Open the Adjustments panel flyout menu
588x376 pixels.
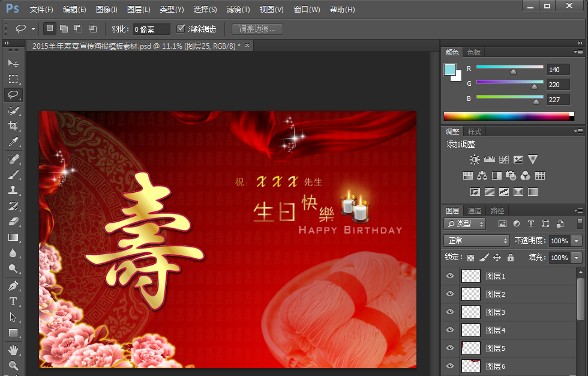click(578, 132)
